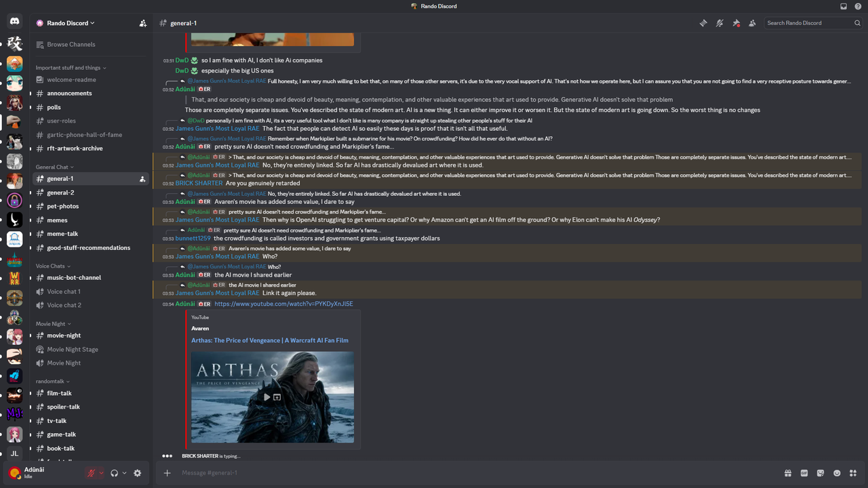Open the apps launcher icon

[x=854, y=473]
